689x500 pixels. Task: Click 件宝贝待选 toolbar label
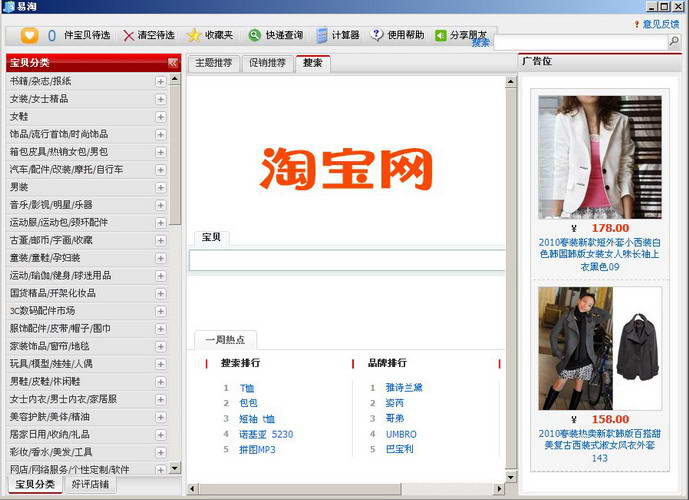tap(87, 35)
